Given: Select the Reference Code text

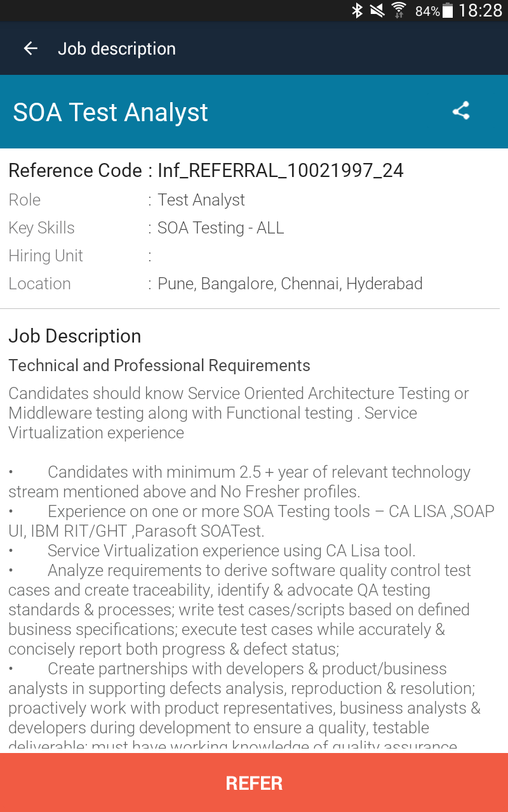Looking at the screenshot, I should [x=206, y=171].
